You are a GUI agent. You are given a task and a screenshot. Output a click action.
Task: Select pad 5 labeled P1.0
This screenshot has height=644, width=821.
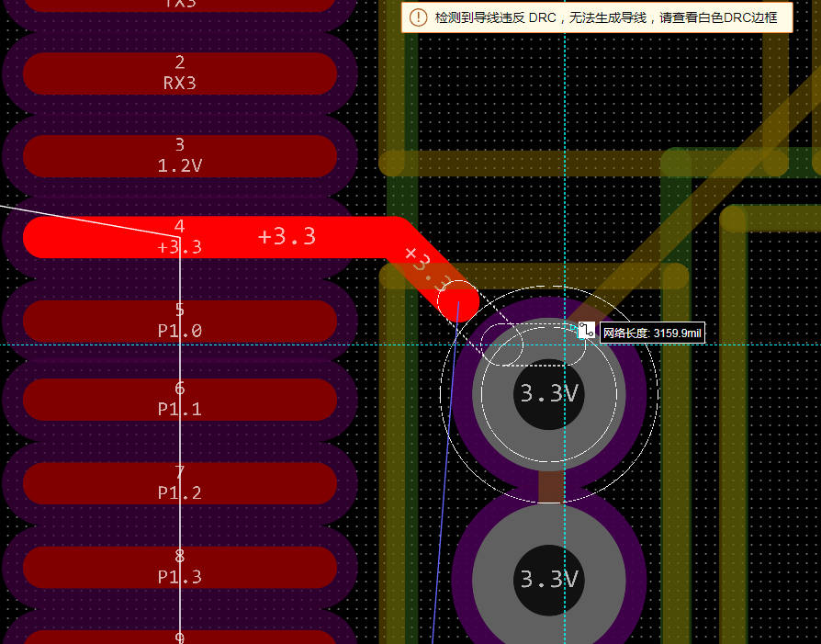tap(180, 321)
